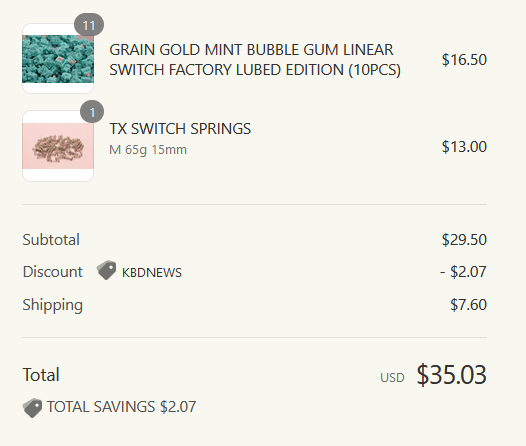526x446 pixels.
Task: Click the Subtotal label
Action: point(51,240)
